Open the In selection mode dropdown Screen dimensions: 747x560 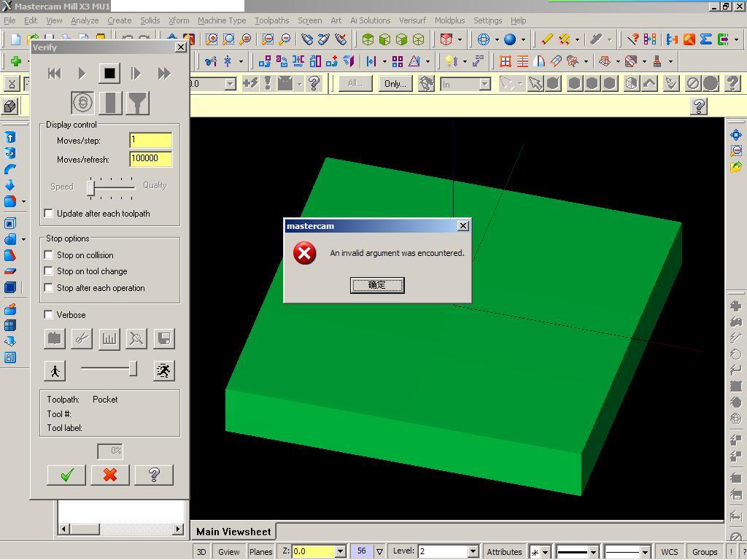pos(485,85)
